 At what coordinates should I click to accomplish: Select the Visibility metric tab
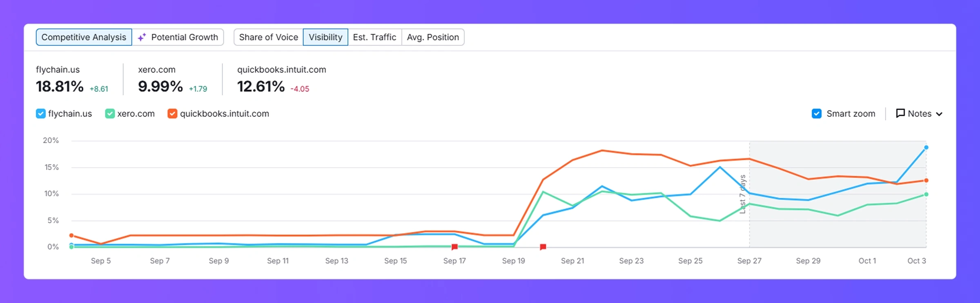coord(325,37)
